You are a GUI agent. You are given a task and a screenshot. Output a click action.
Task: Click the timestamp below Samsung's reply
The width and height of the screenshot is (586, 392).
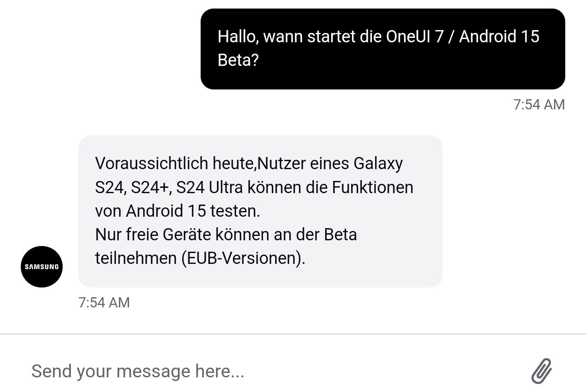click(x=104, y=303)
